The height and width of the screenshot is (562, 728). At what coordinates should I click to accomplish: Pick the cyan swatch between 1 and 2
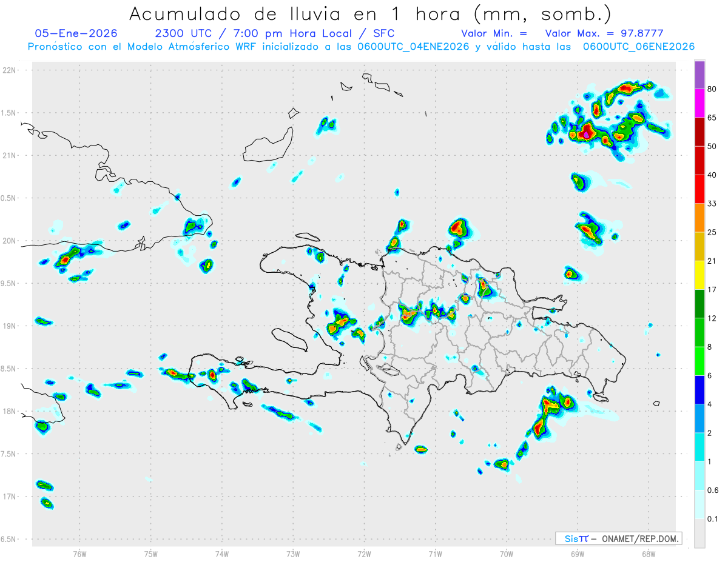point(699,447)
